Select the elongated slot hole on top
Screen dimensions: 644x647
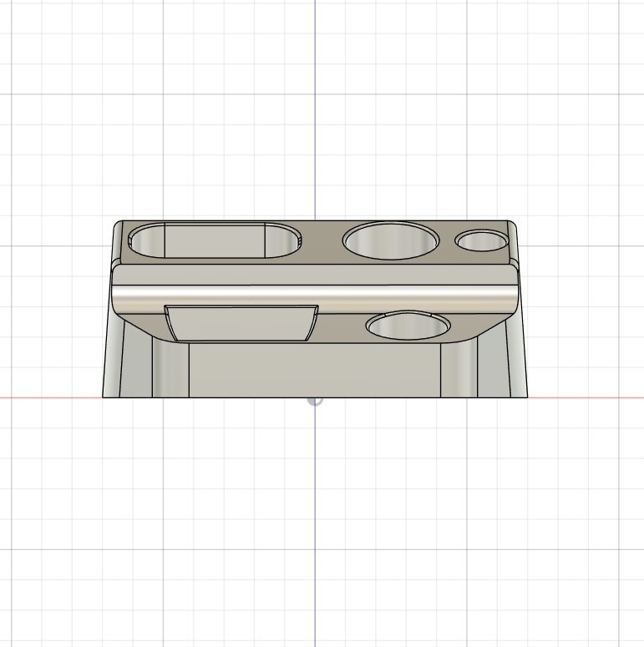click(214, 241)
